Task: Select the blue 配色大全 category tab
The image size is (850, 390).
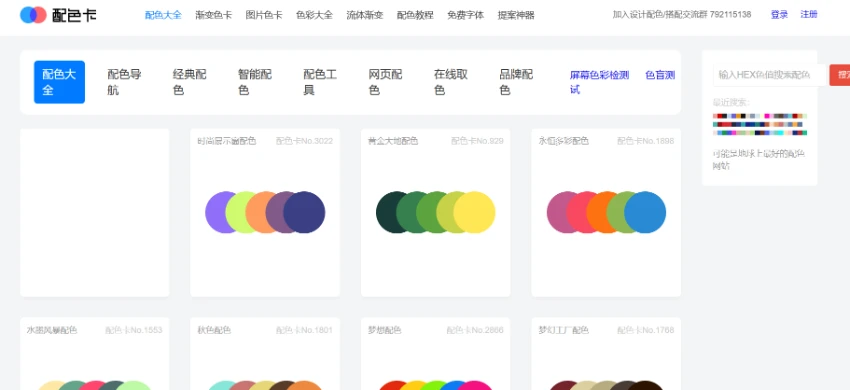Action: point(60,82)
